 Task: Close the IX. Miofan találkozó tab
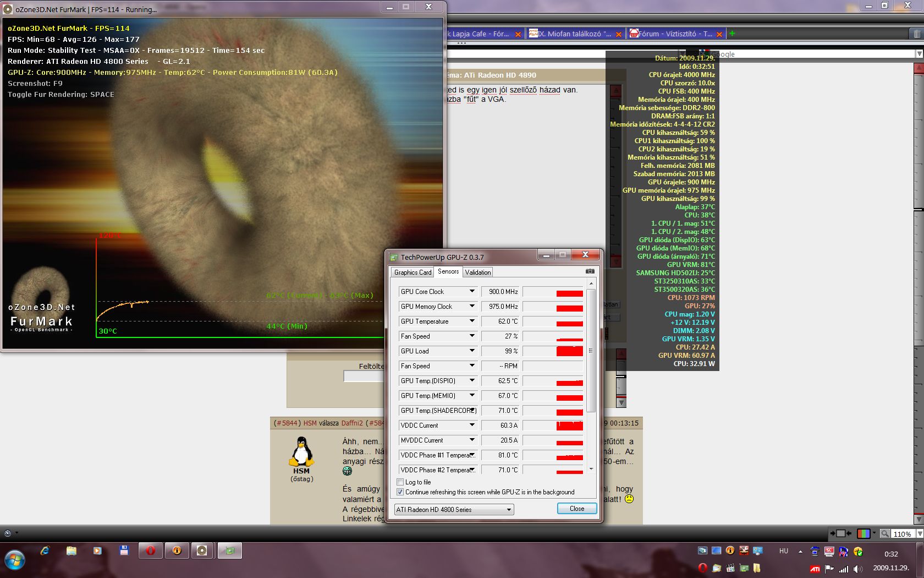(x=619, y=34)
